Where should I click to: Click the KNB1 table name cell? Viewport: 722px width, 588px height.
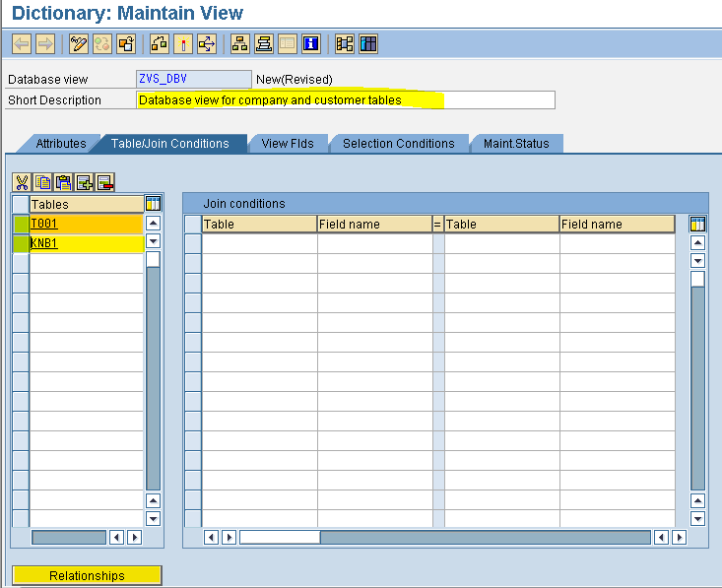coord(87,243)
